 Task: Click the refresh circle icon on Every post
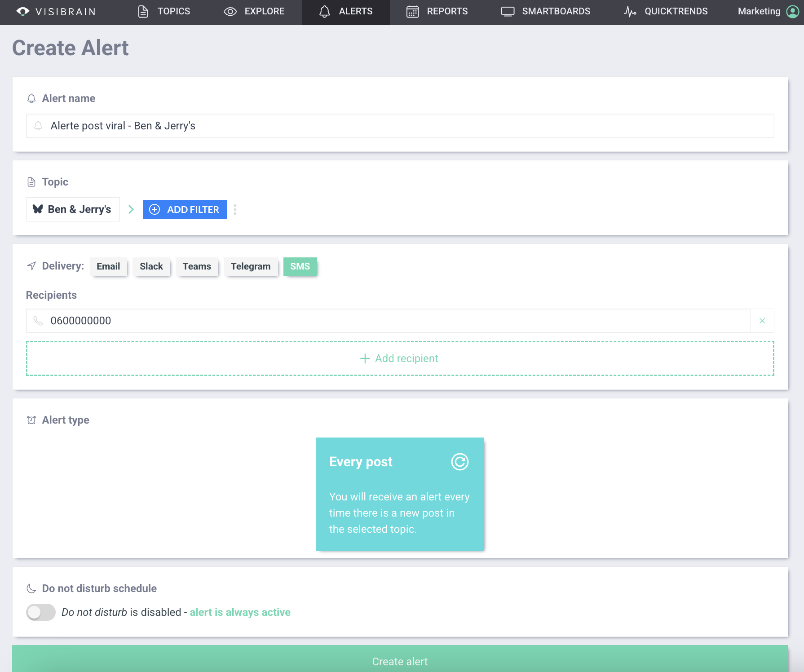(x=460, y=462)
